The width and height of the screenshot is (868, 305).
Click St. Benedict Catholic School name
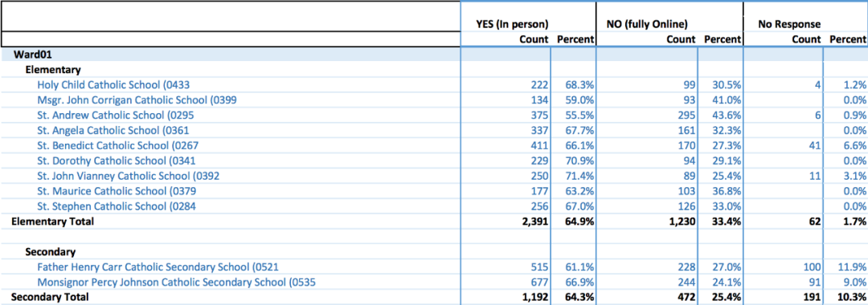click(117, 146)
